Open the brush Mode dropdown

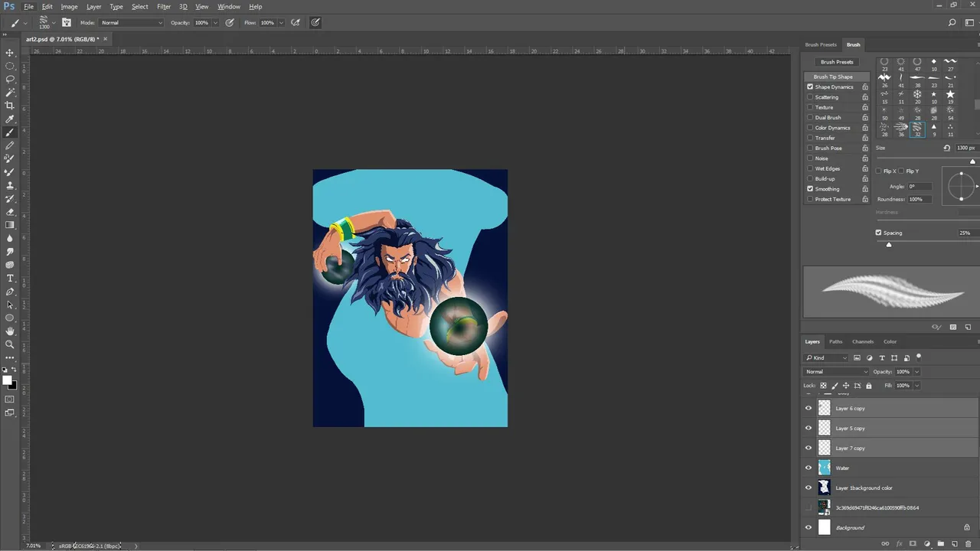(132, 23)
